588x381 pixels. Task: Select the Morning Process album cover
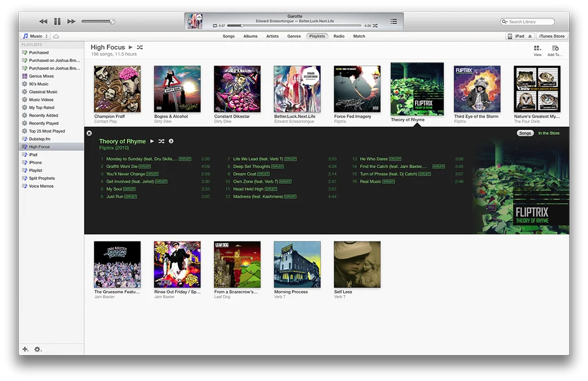(x=297, y=265)
